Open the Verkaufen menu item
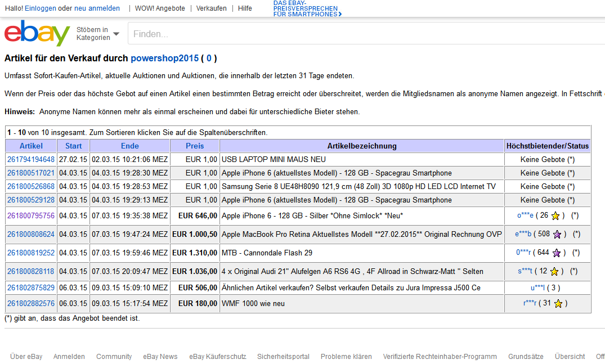The image size is (605, 364). coord(212,8)
